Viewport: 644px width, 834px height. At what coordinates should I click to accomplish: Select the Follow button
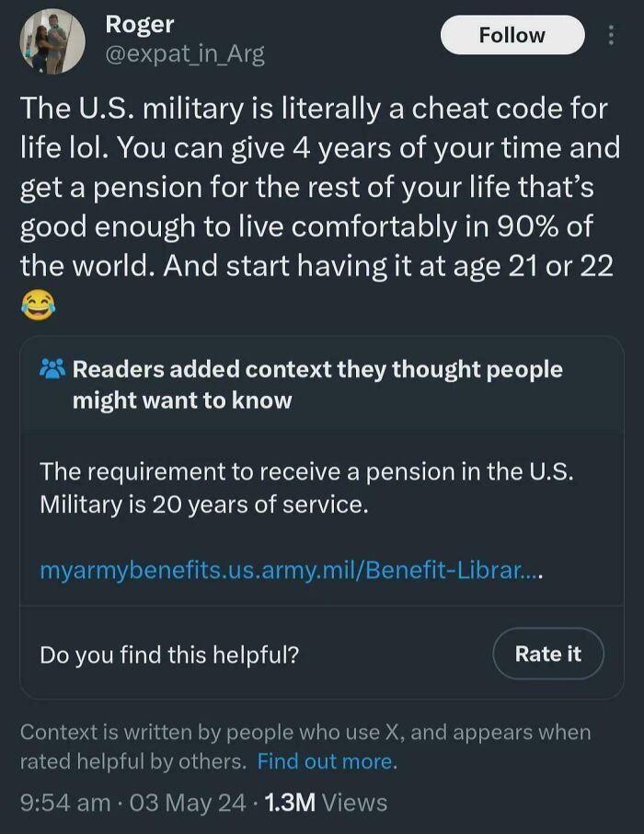(x=512, y=35)
